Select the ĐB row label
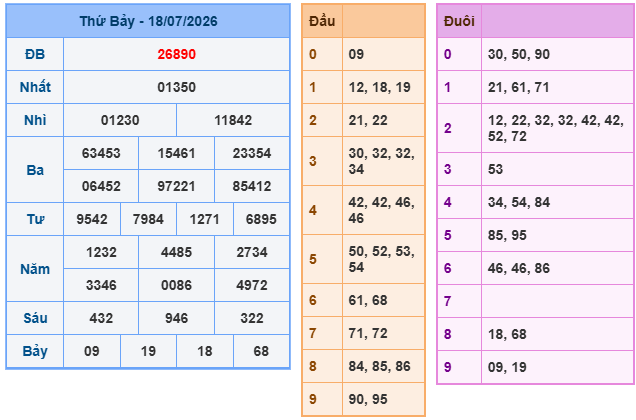636x420 pixels. (35, 54)
